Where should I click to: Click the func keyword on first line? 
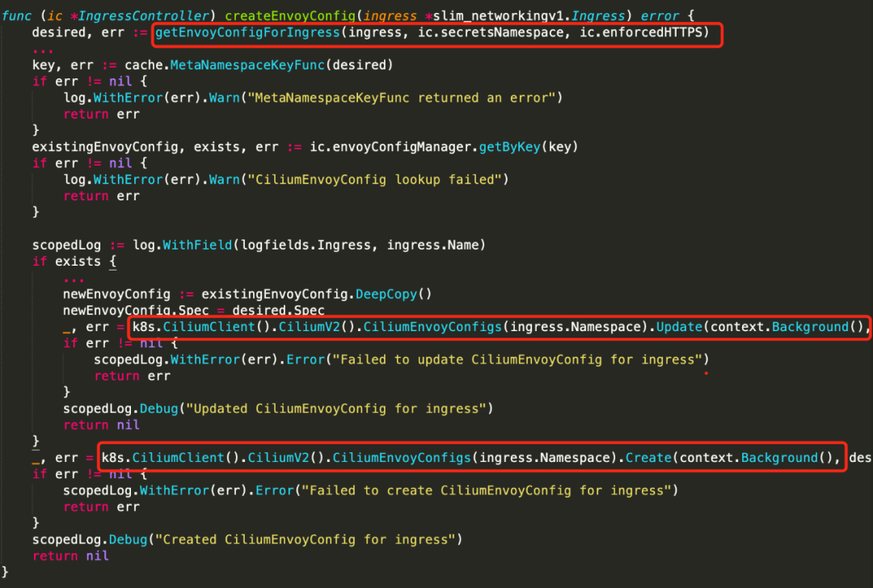pos(17,16)
